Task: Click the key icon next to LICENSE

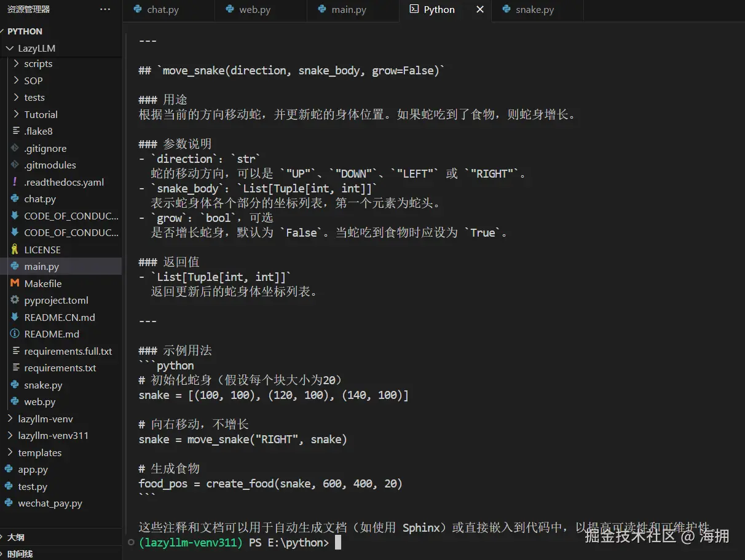Action: point(15,250)
